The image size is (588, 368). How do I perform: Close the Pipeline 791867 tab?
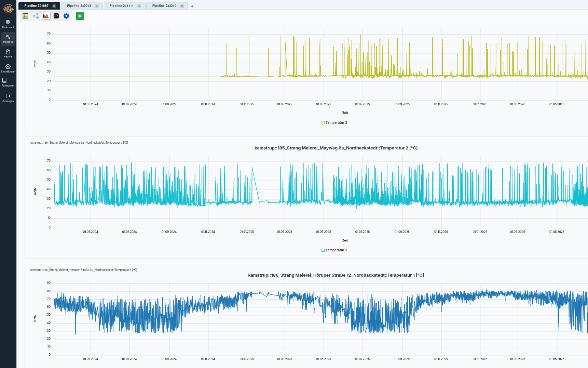pyautogui.click(x=54, y=6)
